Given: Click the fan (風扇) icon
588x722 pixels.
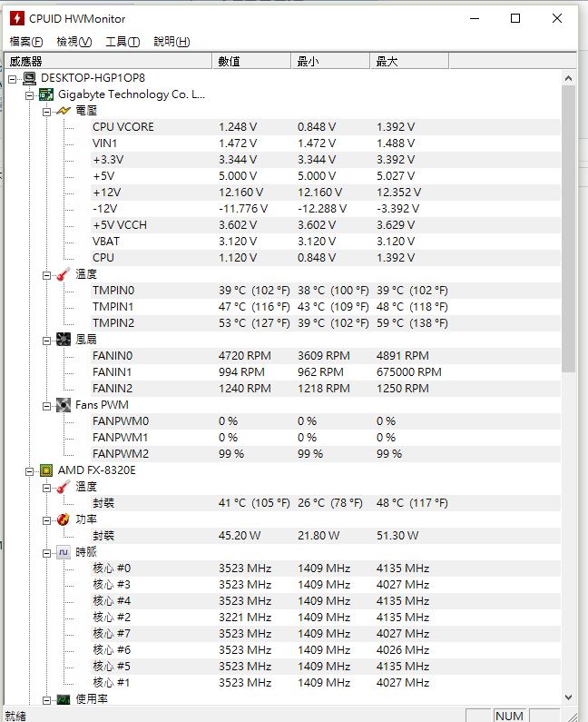Looking at the screenshot, I should (x=63, y=340).
